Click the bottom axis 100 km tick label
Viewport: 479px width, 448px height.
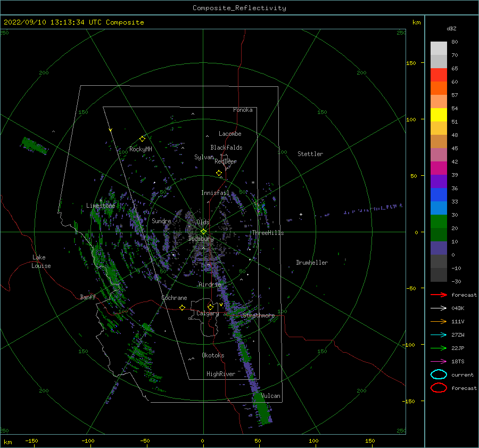coord(313,441)
